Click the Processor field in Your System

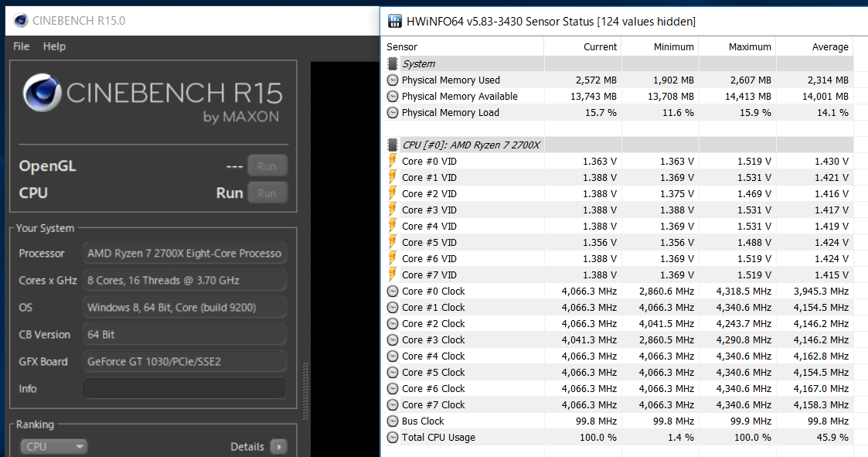pos(184,253)
